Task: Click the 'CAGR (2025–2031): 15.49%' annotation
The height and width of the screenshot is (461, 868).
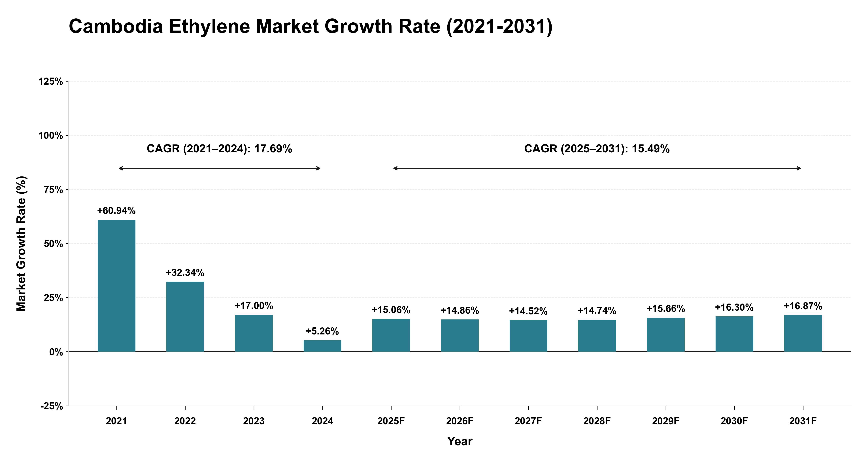Action: tap(597, 149)
